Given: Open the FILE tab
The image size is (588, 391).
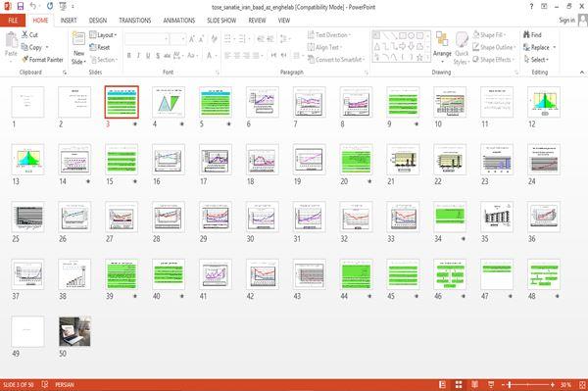Looking at the screenshot, I should [13, 21].
